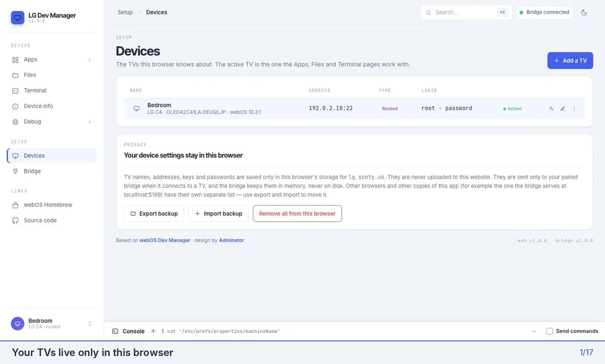605x364 pixels.
Task: Click the console command text starting '$ cat'
Action: pos(221,331)
